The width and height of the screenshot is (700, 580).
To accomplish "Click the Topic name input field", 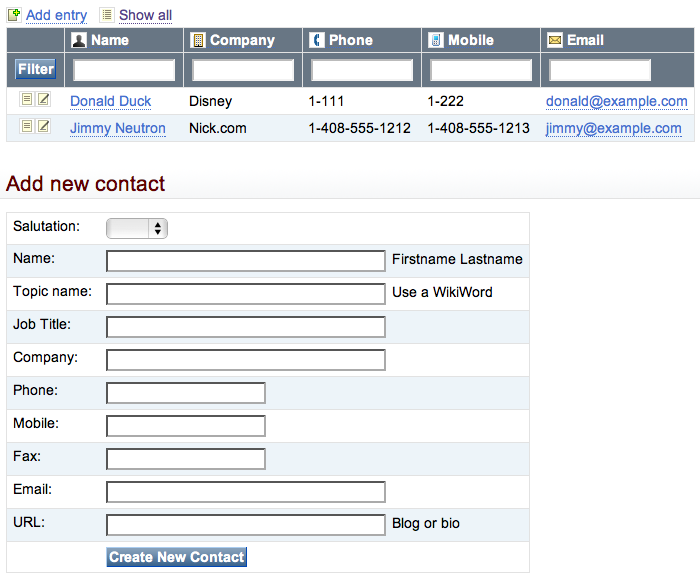I will pyautogui.click(x=245, y=294).
